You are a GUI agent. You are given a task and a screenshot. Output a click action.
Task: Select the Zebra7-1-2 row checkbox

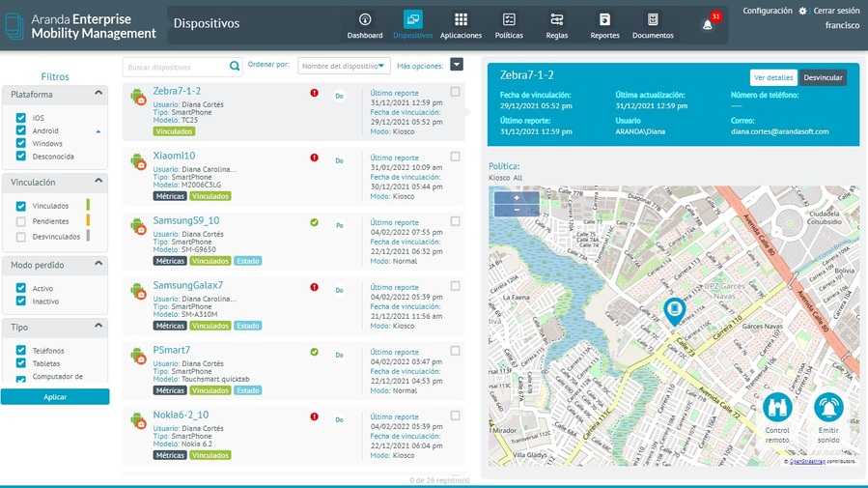pyautogui.click(x=455, y=92)
